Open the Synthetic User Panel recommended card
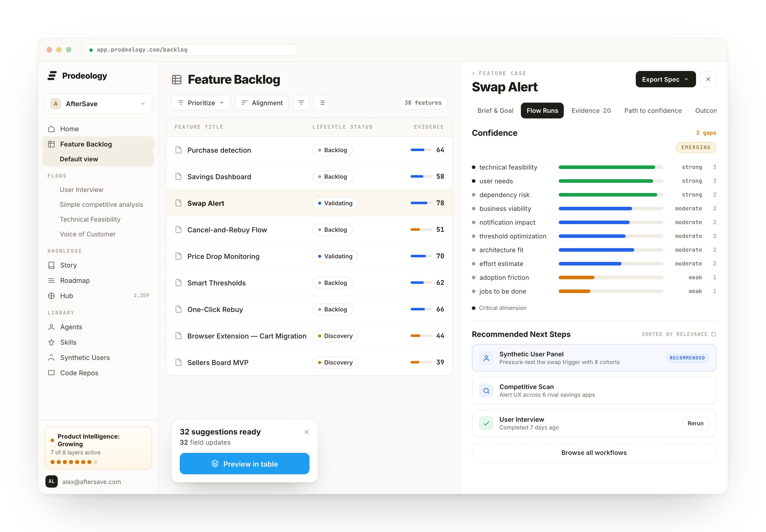The width and height of the screenshot is (766, 532). 594,358
